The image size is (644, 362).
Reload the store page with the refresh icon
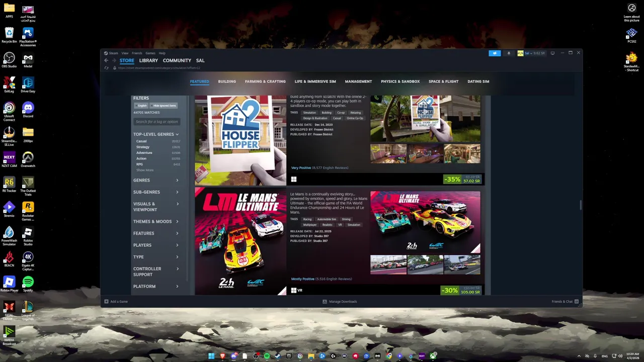pos(106,68)
